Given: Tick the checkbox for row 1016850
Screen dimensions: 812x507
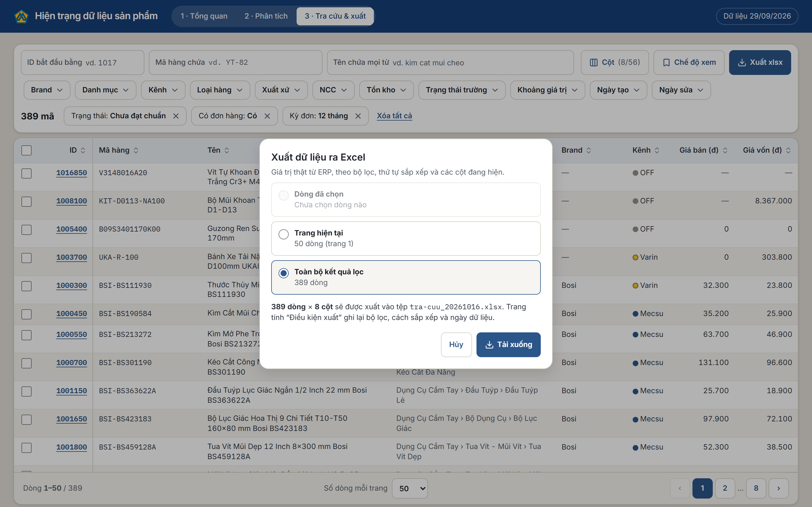Looking at the screenshot, I should pyautogui.click(x=27, y=173).
